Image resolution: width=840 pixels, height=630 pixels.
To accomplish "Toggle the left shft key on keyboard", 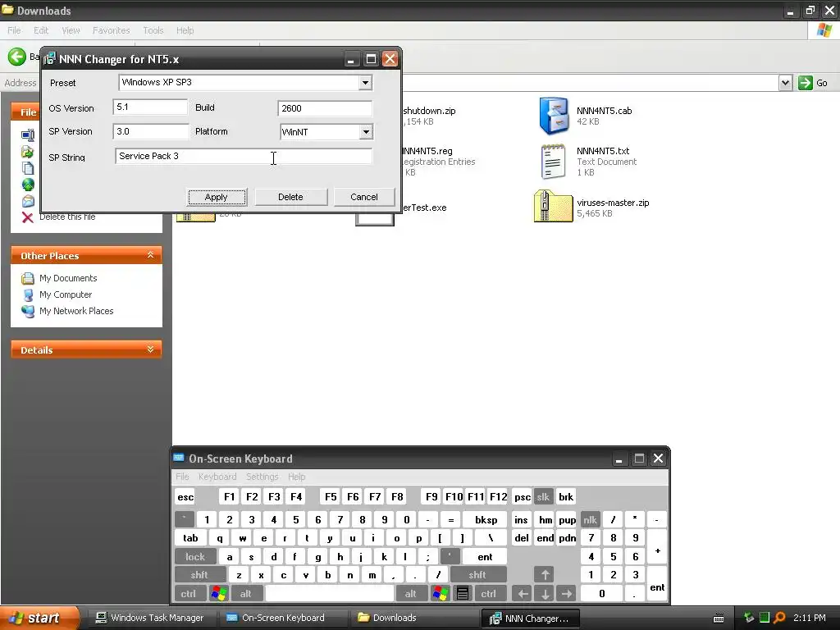I will pos(199,575).
